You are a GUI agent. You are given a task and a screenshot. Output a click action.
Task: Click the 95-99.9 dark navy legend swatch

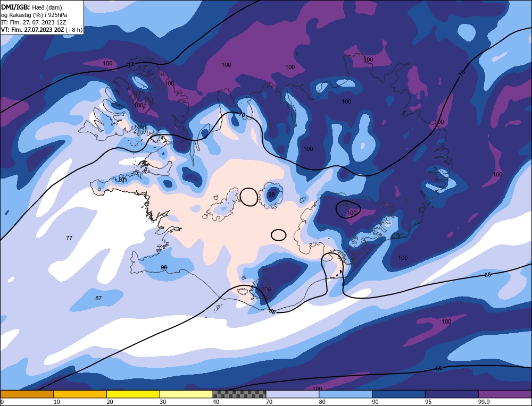coord(452,394)
